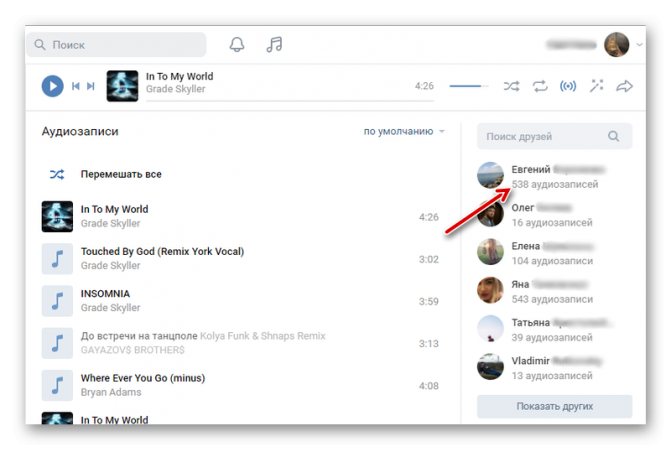Skip to previous track
This screenshot has width=671, height=452.
pyautogui.click(x=76, y=86)
